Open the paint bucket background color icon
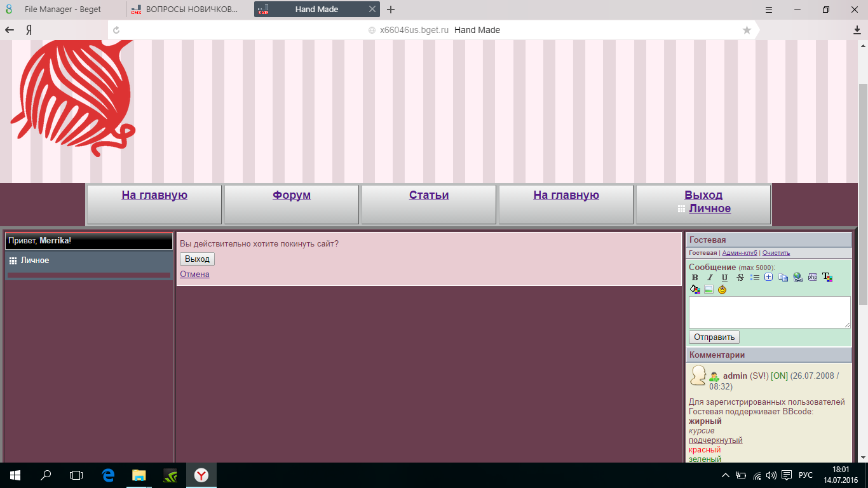The height and width of the screenshot is (488, 868). (x=695, y=290)
